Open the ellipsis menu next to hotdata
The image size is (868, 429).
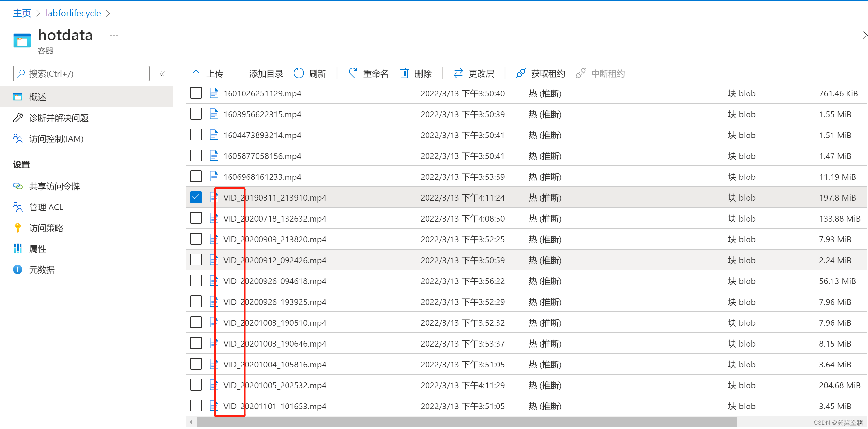(114, 35)
